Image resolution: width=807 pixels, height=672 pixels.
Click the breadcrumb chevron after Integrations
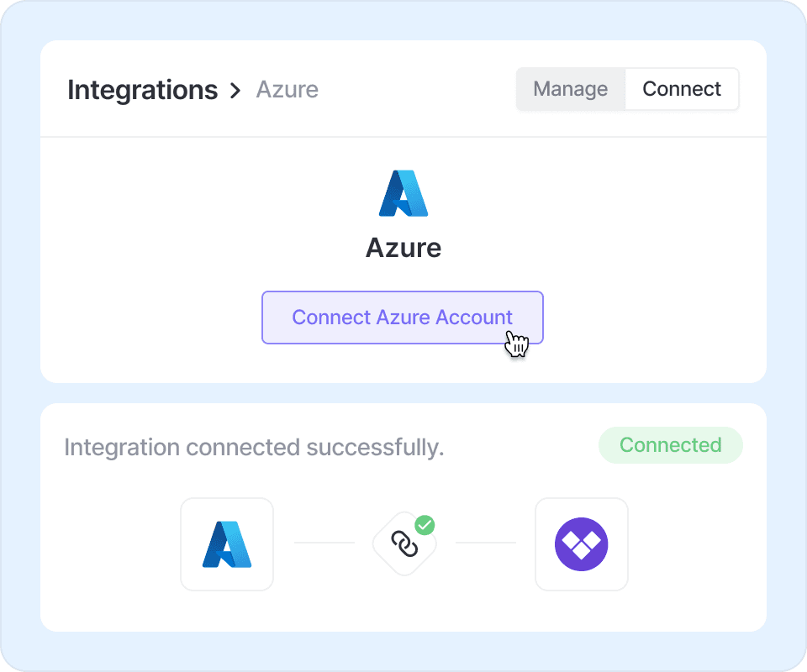(235, 91)
